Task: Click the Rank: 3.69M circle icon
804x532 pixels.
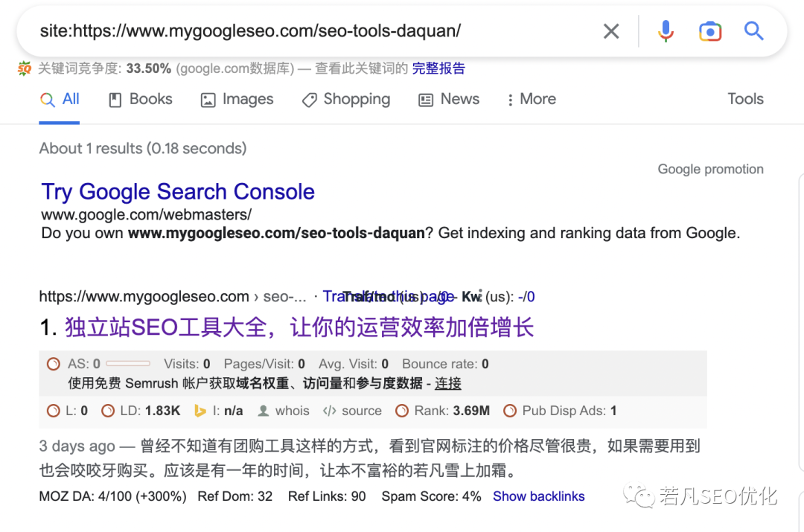Action: point(402,411)
